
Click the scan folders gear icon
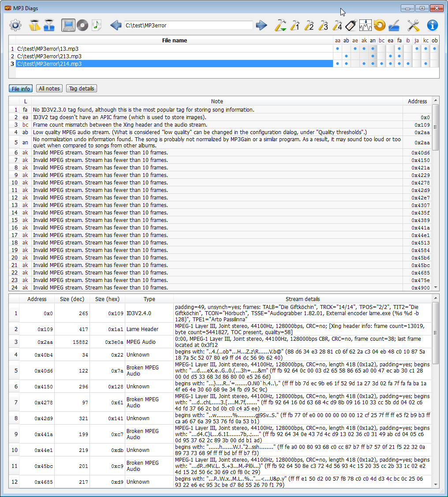[x=15, y=25]
